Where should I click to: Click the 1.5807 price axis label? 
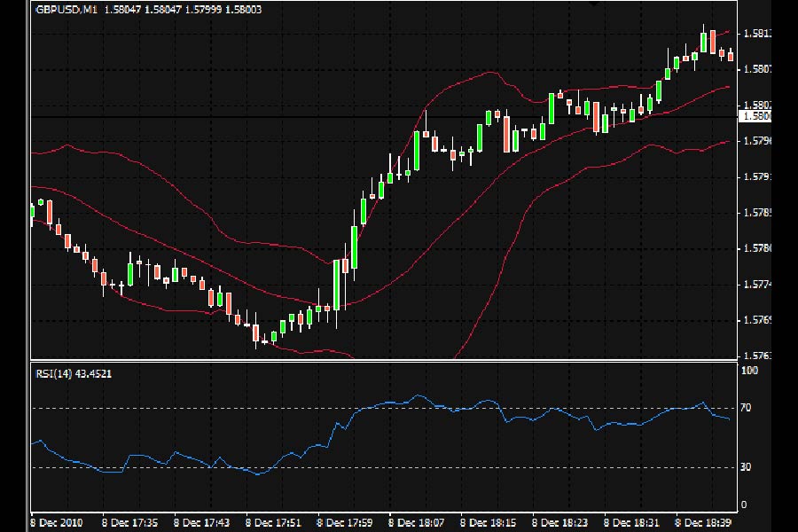click(x=757, y=69)
